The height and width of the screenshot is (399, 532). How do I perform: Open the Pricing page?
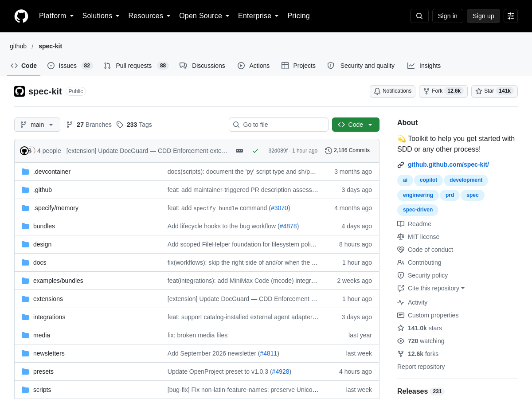[x=298, y=16]
